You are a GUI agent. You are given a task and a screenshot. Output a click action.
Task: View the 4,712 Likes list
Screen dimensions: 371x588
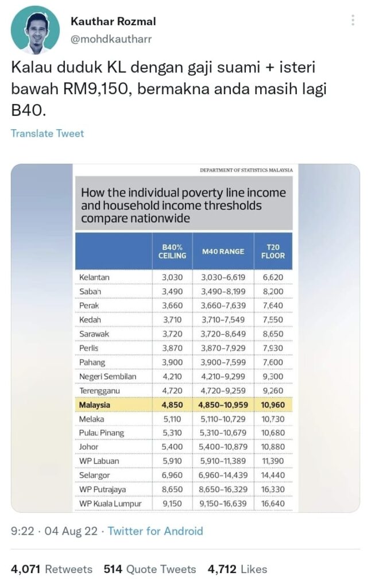tap(237, 569)
